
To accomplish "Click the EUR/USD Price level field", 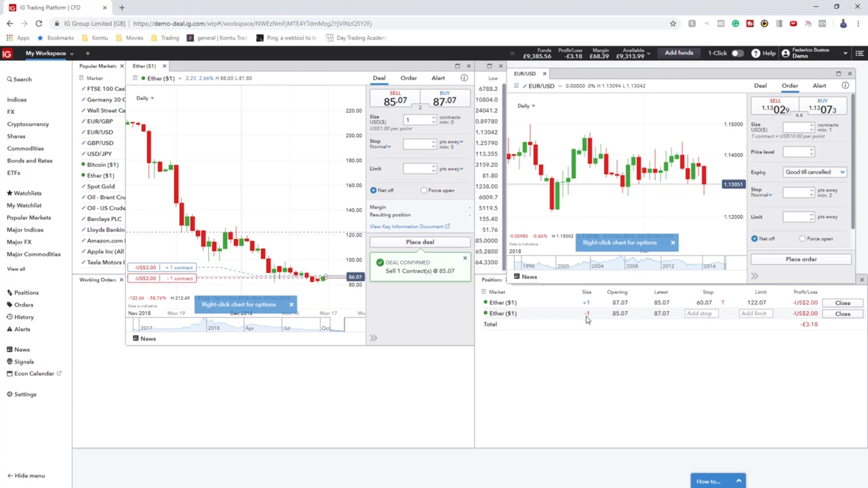I will [x=796, y=152].
